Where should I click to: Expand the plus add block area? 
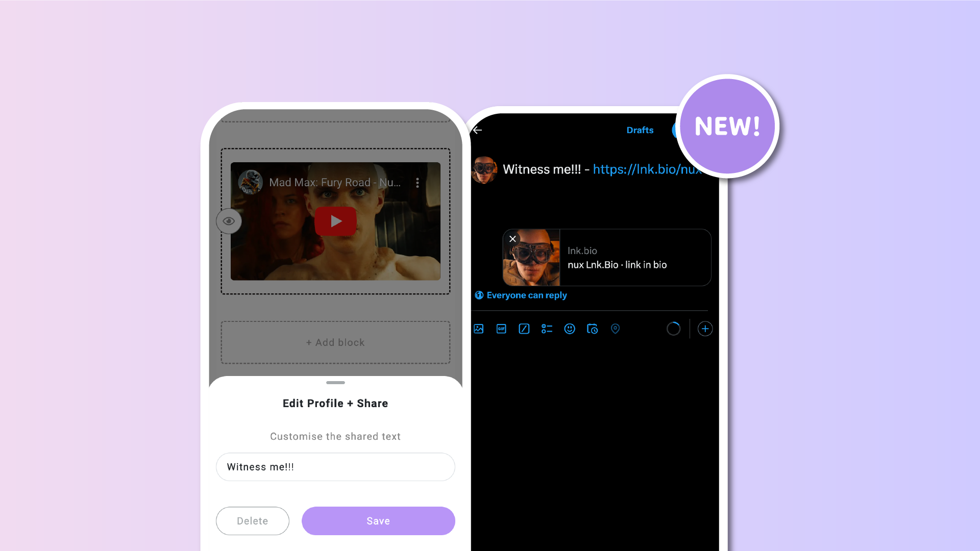tap(335, 342)
